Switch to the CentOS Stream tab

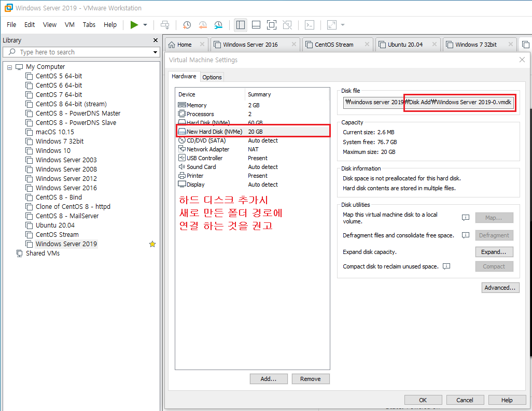tap(334, 45)
